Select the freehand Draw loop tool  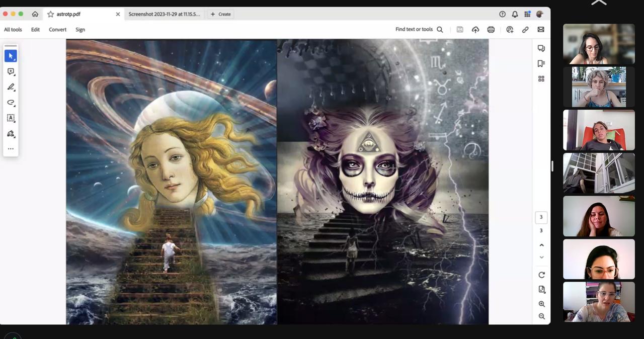click(x=11, y=103)
